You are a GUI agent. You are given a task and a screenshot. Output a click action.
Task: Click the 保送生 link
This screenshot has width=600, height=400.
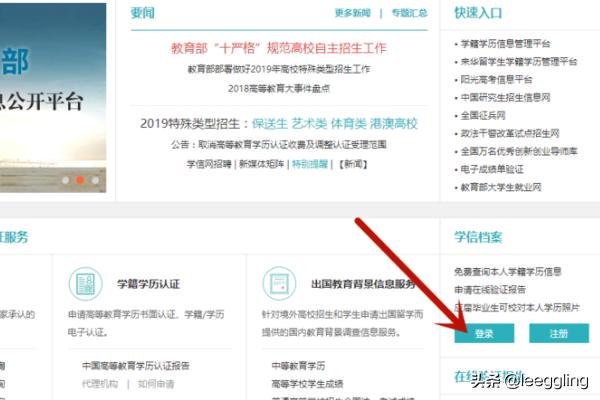[x=270, y=124]
